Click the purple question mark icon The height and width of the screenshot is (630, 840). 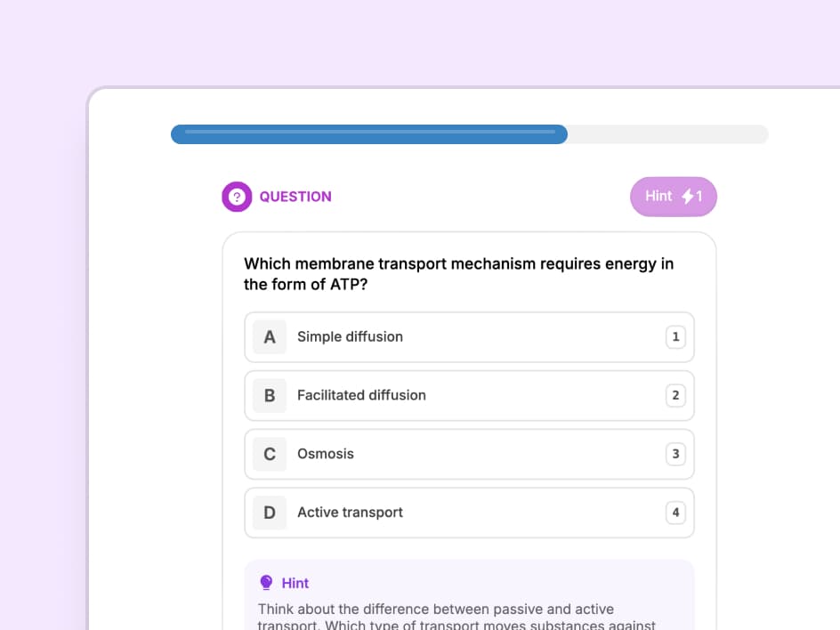pyautogui.click(x=237, y=197)
